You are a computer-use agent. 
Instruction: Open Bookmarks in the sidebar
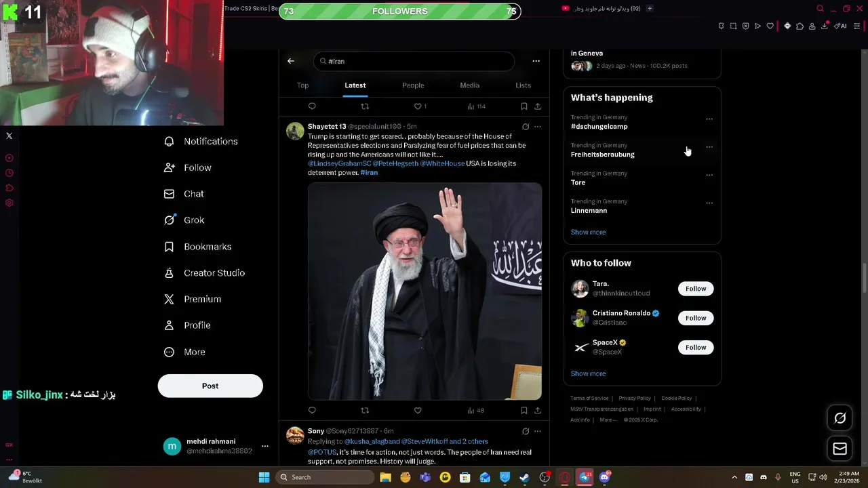199,247
